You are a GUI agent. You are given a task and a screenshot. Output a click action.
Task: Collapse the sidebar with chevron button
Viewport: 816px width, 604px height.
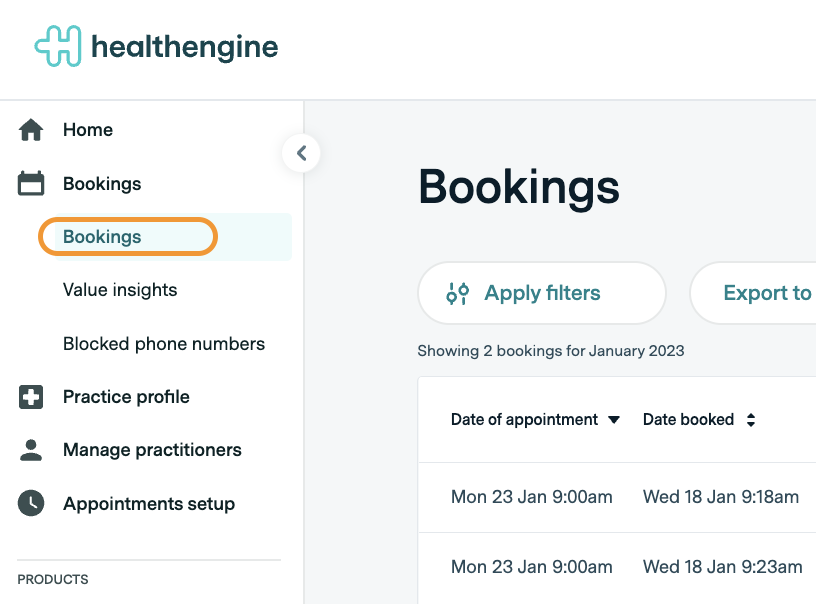tap(301, 154)
